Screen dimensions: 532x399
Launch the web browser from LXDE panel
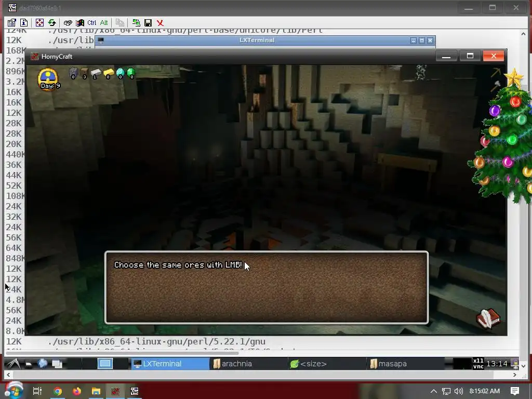coord(43,363)
